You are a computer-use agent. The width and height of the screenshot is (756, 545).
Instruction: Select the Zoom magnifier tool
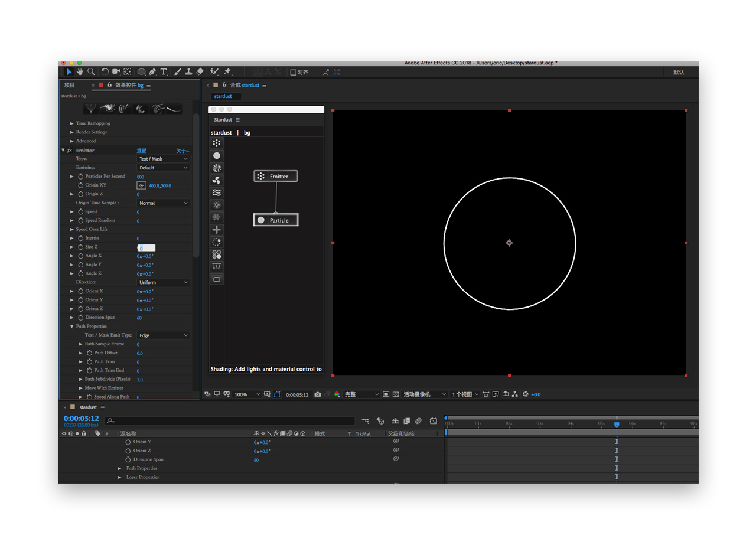[91, 71]
